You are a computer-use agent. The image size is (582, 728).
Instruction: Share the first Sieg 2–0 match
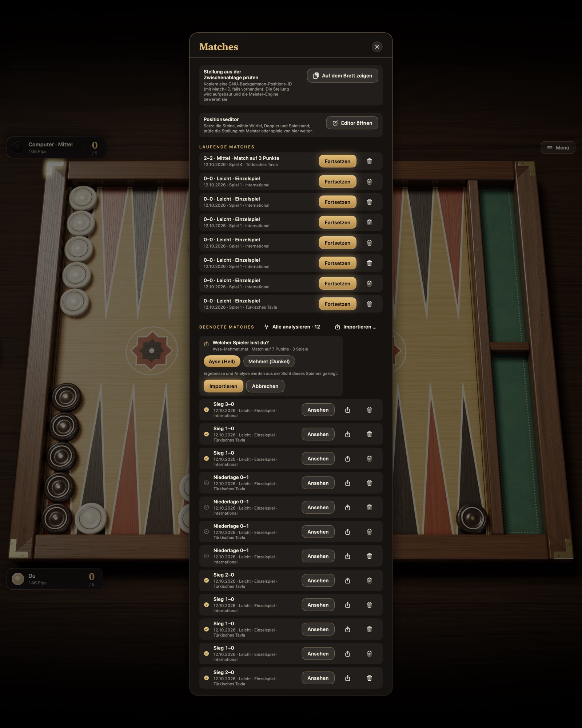(x=347, y=581)
